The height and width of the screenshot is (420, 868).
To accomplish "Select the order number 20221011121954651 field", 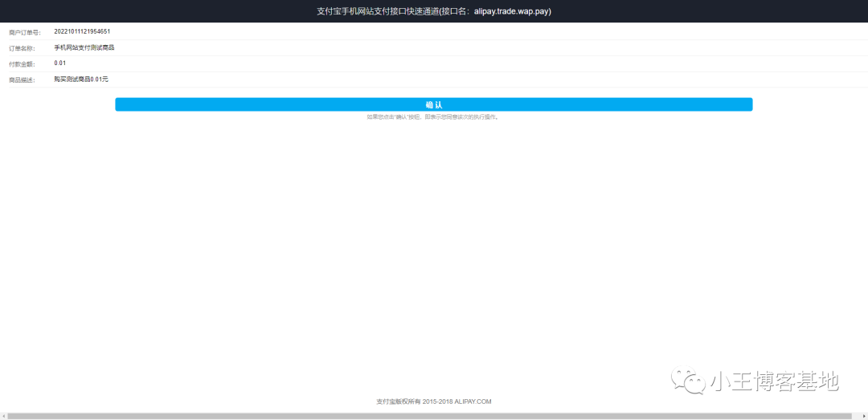I will click(82, 31).
